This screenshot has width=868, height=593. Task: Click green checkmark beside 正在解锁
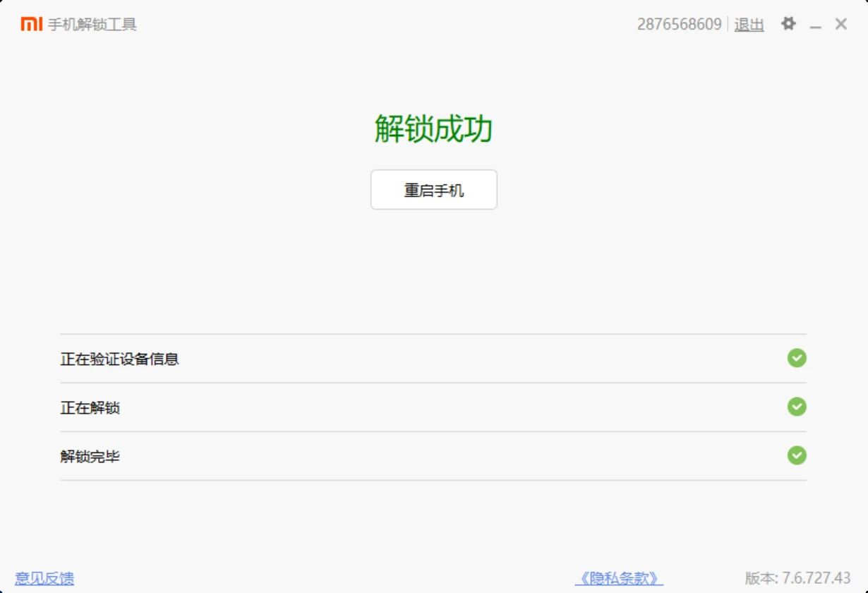pyautogui.click(x=797, y=407)
